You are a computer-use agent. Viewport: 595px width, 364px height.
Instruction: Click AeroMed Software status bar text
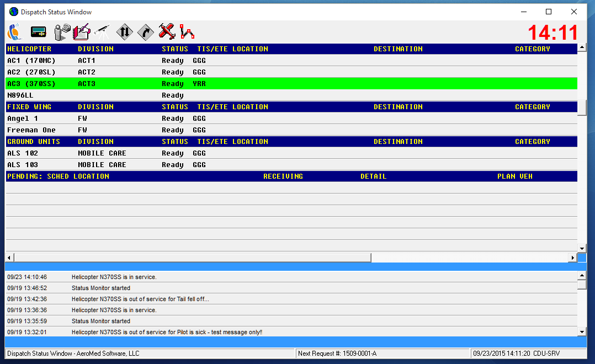click(x=73, y=354)
